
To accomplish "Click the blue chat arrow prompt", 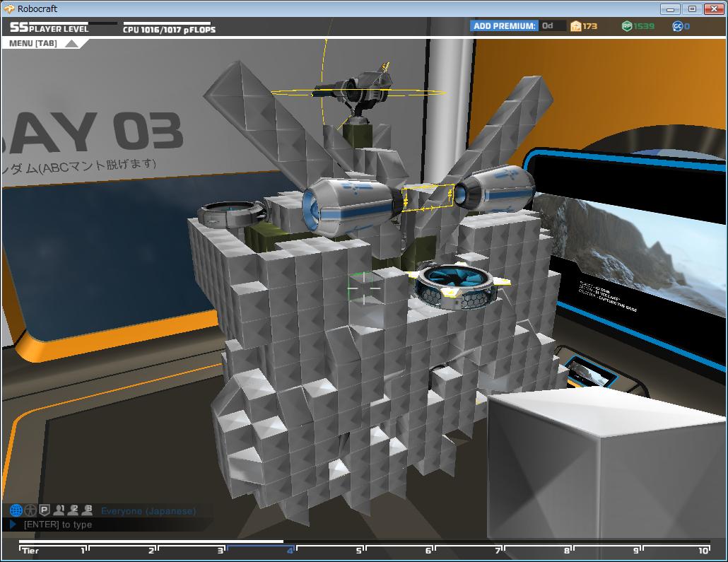I will 13,525.
